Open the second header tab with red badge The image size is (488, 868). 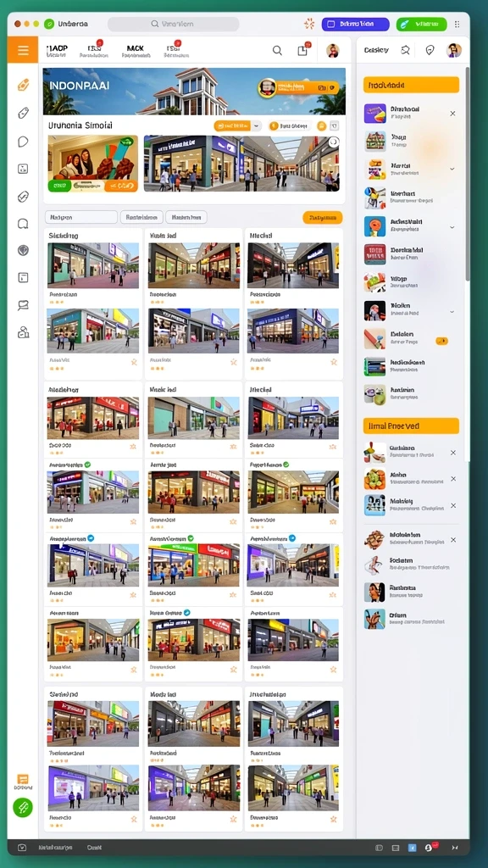(x=94, y=50)
